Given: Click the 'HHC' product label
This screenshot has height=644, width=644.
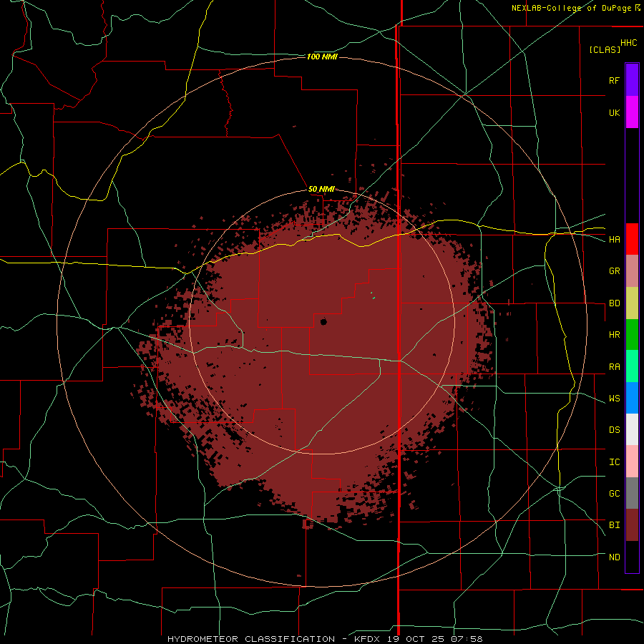Looking at the screenshot, I should pyautogui.click(x=629, y=43).
